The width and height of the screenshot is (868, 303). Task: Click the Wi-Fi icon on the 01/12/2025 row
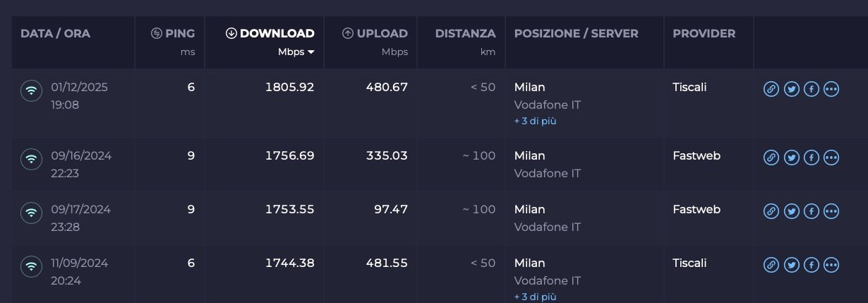coord(31,91)
